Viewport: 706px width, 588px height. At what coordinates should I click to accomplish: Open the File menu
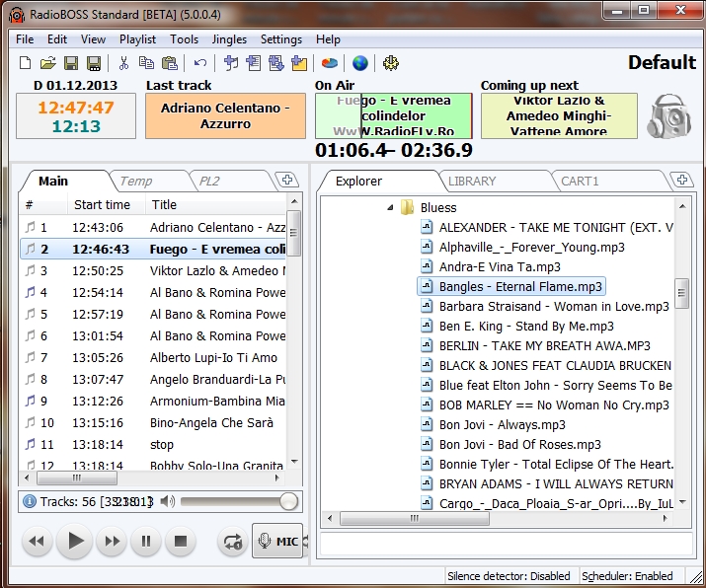click(x=25, y=39)
